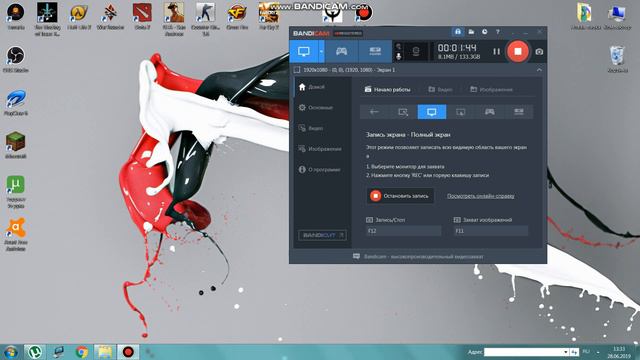Switch to the Видео tab at top
Image resolution: width=640 pixels, height=360 pixels.
pyautogui.click(x=440, y=89)
